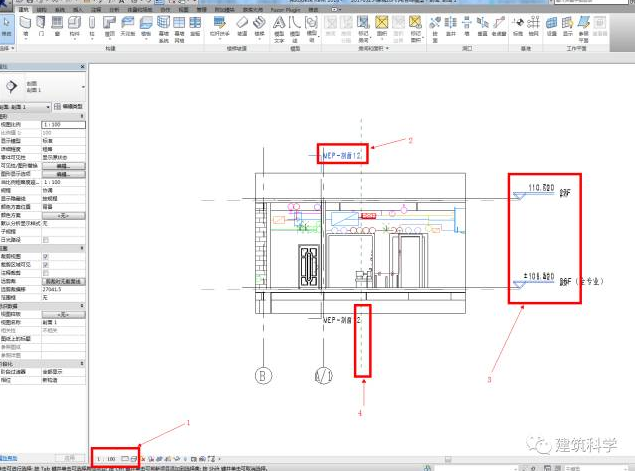Select the Level datum tool
635x471 pixels.
pyautogui.click(x=518, y=26)
